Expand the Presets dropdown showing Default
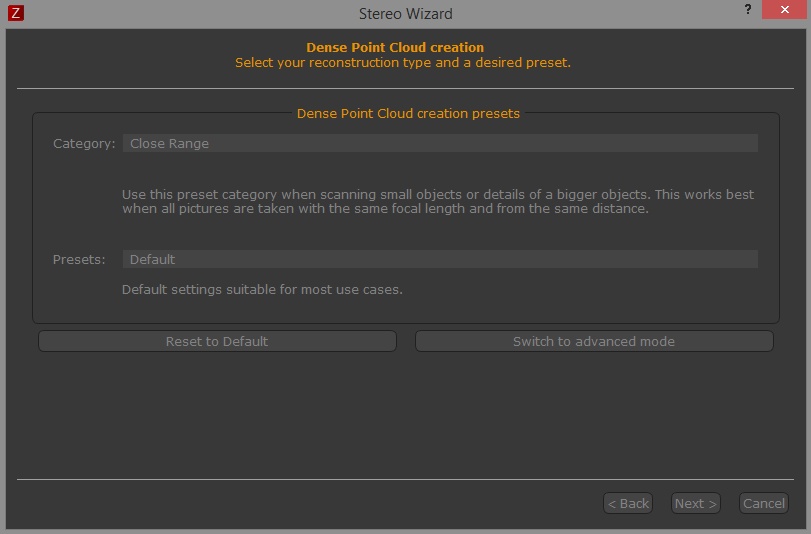 pos(440,259)
